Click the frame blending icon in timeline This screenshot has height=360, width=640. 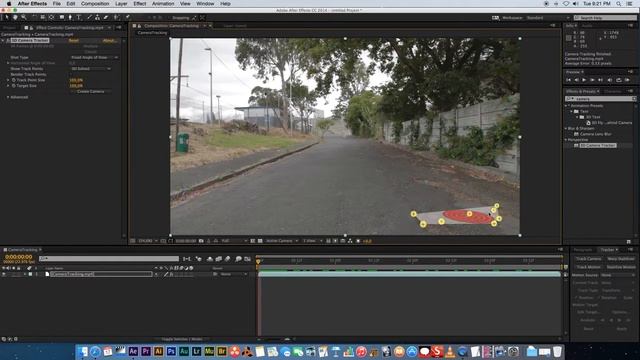point(219,259)
